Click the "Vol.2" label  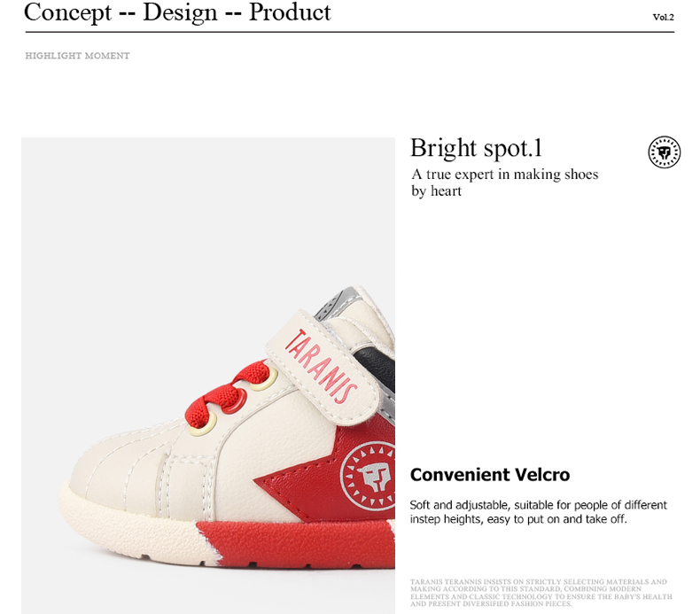coord(663,17)
